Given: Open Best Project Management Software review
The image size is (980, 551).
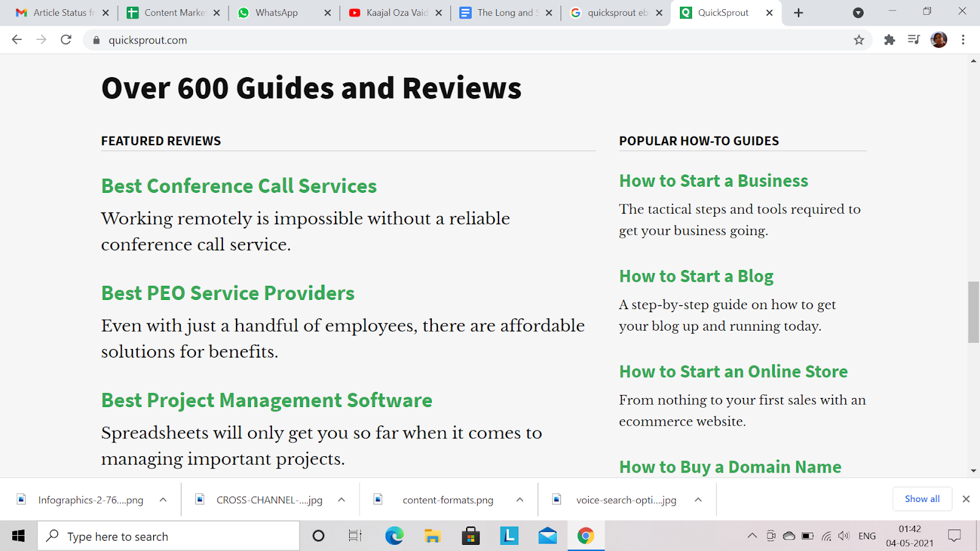Looking at the screenshot, I should [x=267, y=400].
